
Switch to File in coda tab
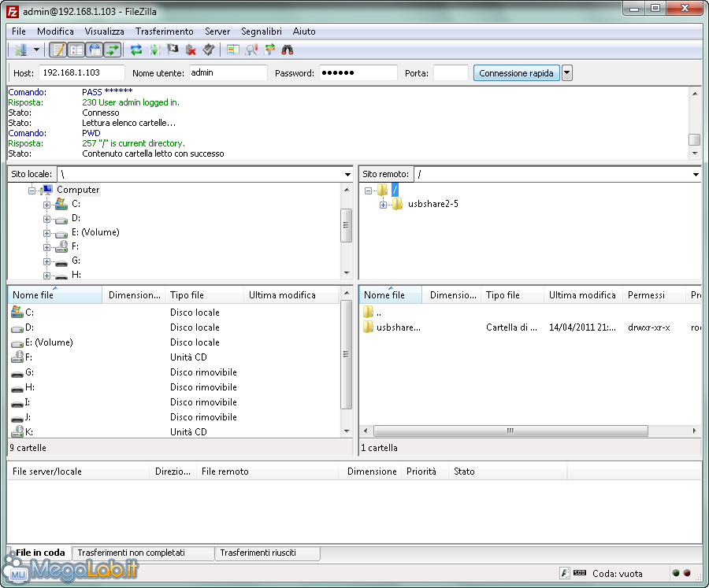tap(40, 553)
